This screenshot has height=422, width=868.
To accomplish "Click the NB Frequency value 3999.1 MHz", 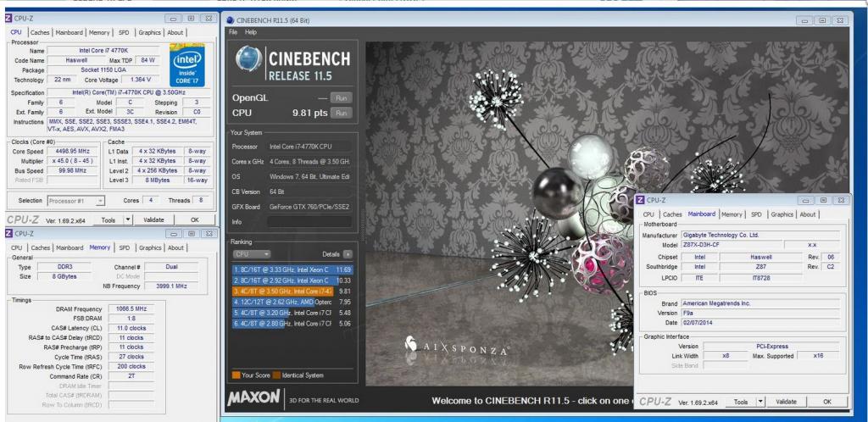I will point(170,286).
